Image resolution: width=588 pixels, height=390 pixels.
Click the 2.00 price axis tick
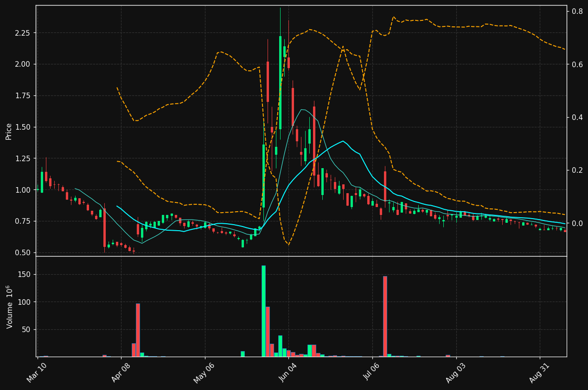pyautogui.click(x=22, y=64)
